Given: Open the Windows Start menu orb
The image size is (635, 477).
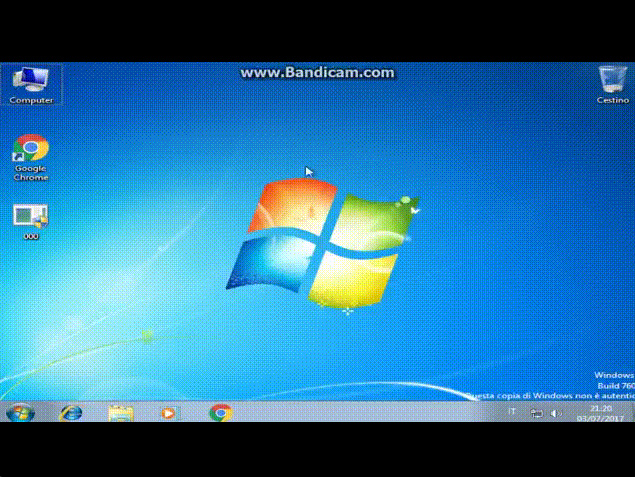Looking at the screenshot, I should (20, 413).
